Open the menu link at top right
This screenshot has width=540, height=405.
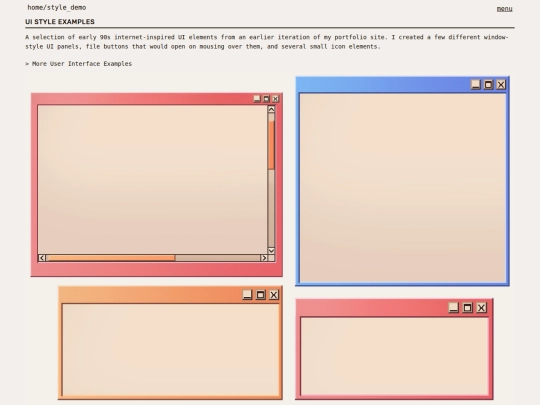tap(504, 9)
